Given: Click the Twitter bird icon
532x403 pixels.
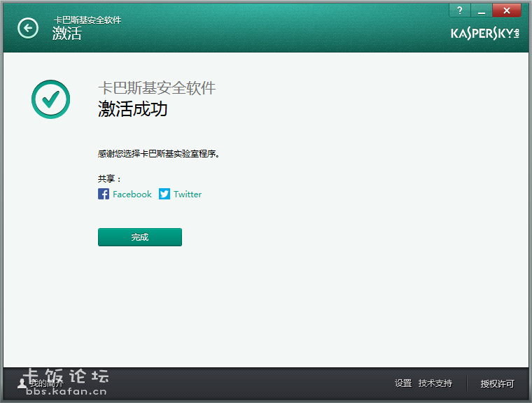Looking at the screenshot, I should pyautogui.click(x=164, y=194).
